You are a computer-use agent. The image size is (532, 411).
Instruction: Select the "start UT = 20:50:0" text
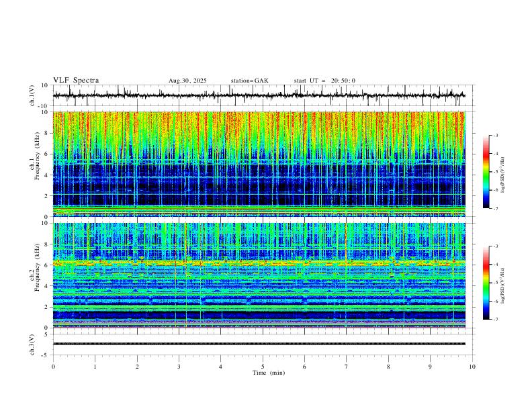[324, 81]
